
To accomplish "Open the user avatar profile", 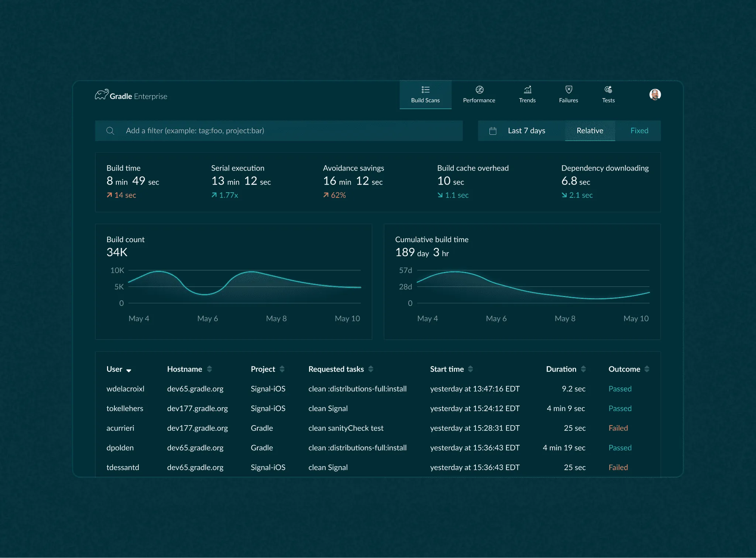I will tap(655, 94).
